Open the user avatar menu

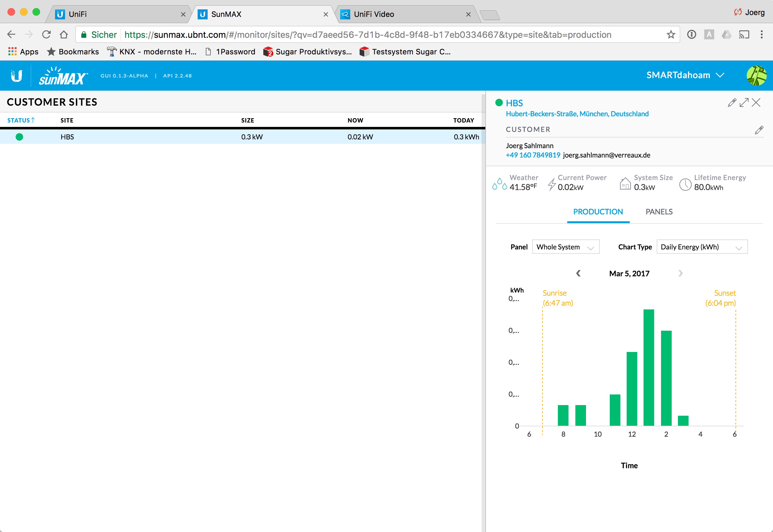(756, 76)
